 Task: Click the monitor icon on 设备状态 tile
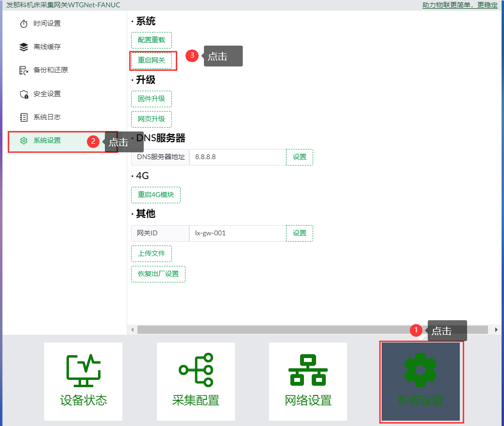click(84, 370)
